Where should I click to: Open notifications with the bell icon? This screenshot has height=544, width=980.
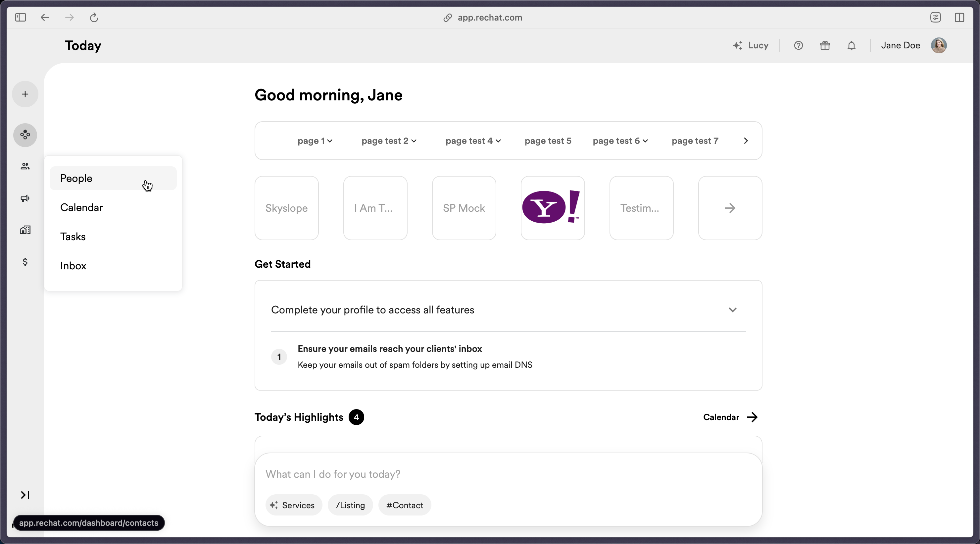(852, 45)
